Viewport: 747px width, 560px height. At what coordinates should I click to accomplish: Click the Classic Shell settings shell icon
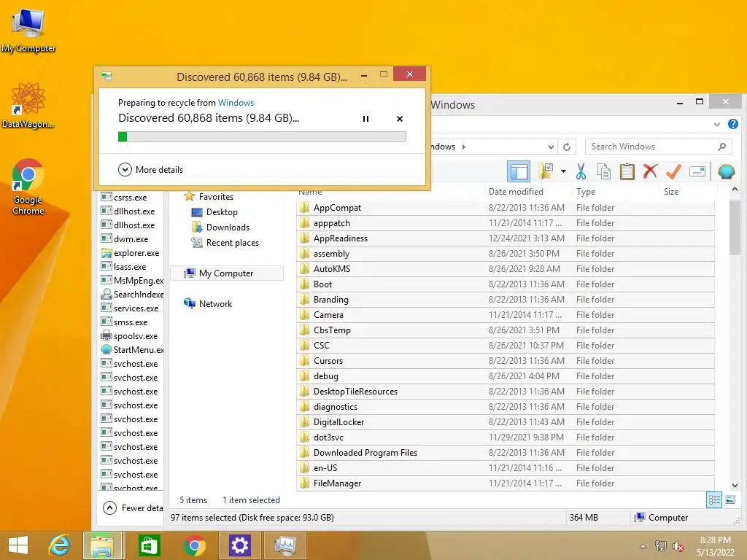point(726,171)
